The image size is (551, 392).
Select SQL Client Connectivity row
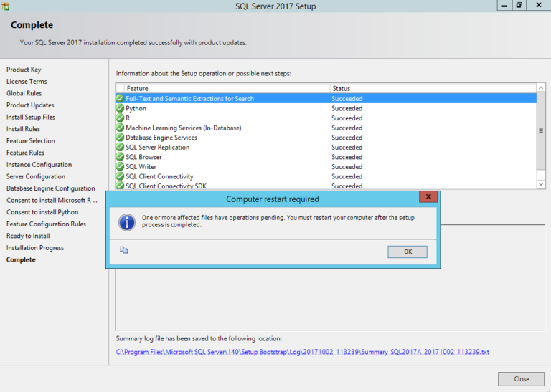(326, 176)
